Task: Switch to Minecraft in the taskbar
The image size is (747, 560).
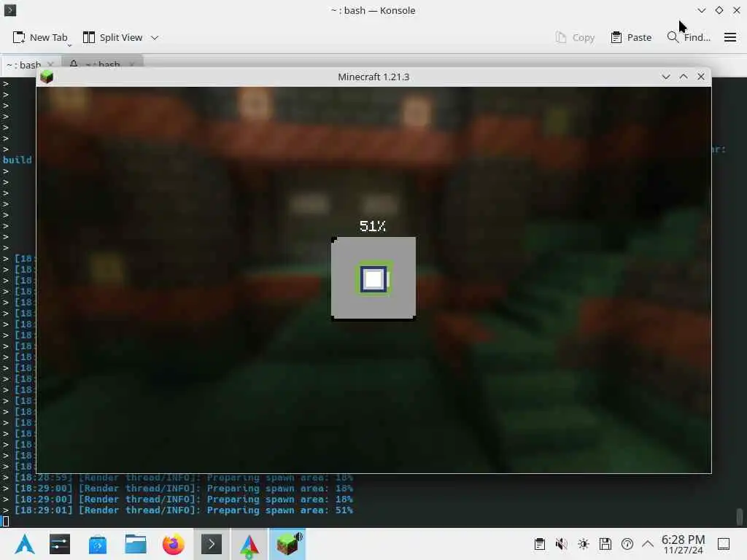Action: (287, 544)
